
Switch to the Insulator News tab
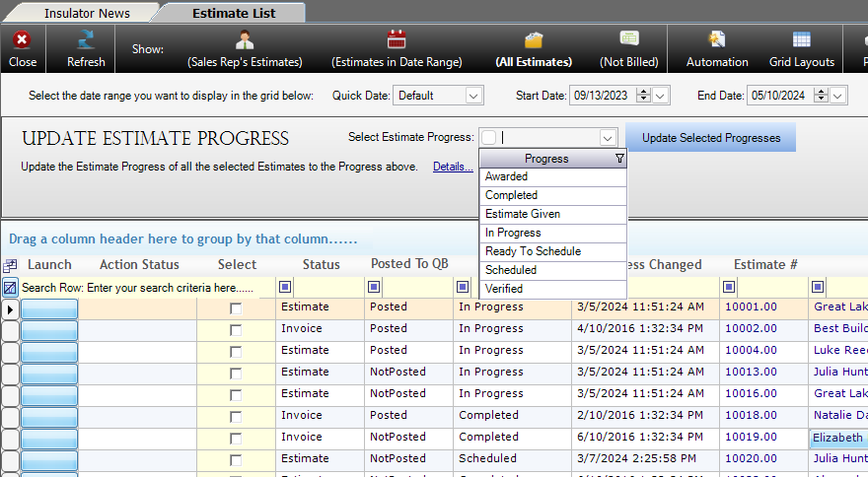pyautogui.click(x=87, y=13)
